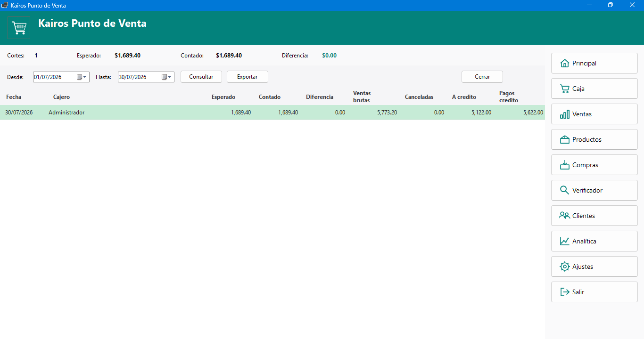Click the Canceladas column header
Image resolution: width=644 pixels, height=339 pixels.
click(x=419, y=97)
